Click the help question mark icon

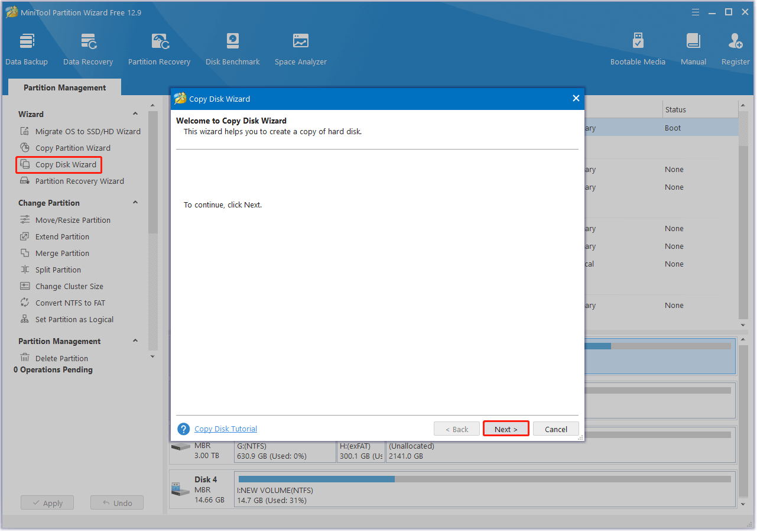click(x=184, y=429)
